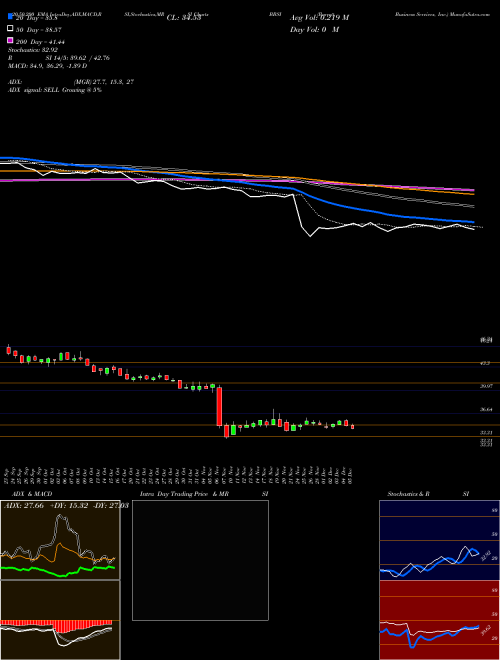Viewport: 500px width, 660px height.
Task: Click the 'MACD: 34.9, 36.29, -1.39 D' reading
Action: pyautogui.click(x=48, y=66)
